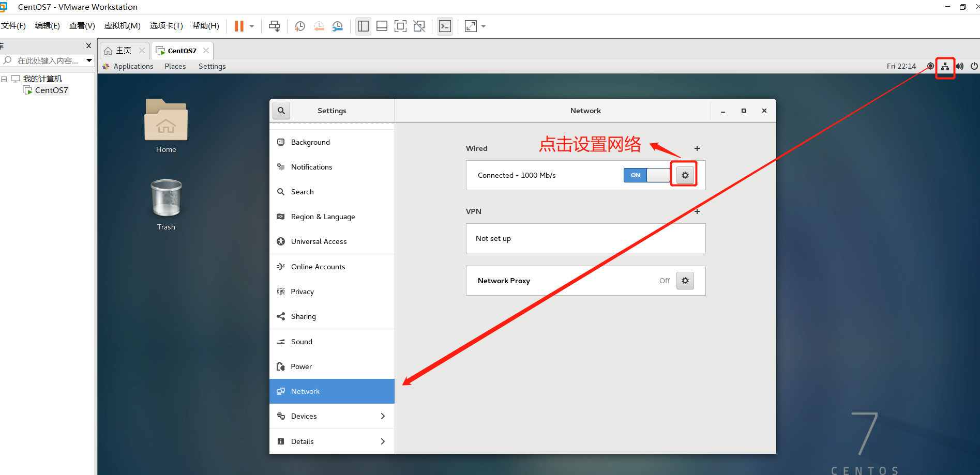Click the accessibility status icon in top bar
Image resolution: width=980 pixels, height=475 pixels.
(930, 66)
